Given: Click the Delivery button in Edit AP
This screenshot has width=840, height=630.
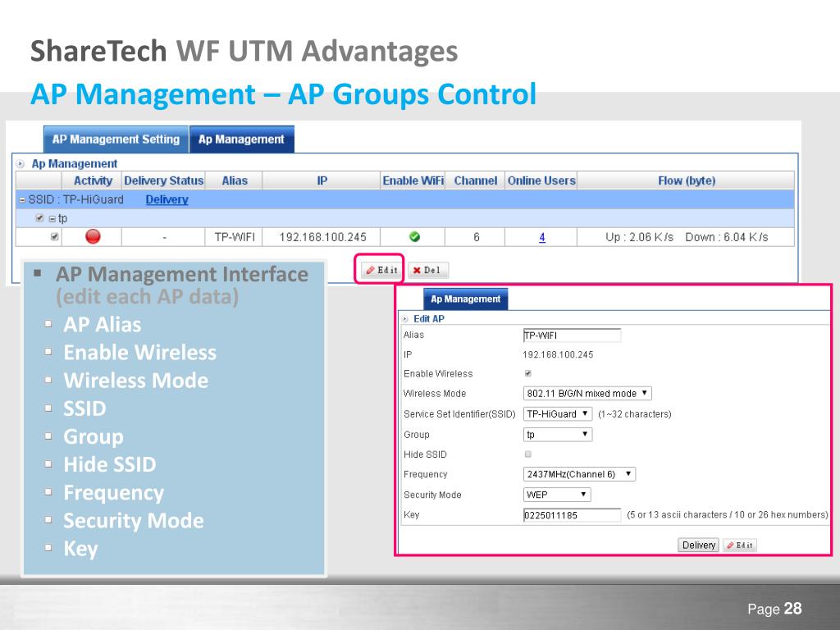Looking at the screenshot, I should click(x=699, y=545).
